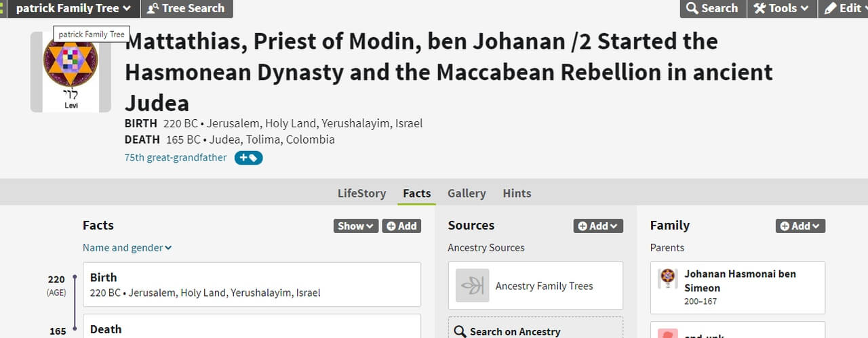Open the Tools dropdown menu
868x338 pixels.
[782, 9]
